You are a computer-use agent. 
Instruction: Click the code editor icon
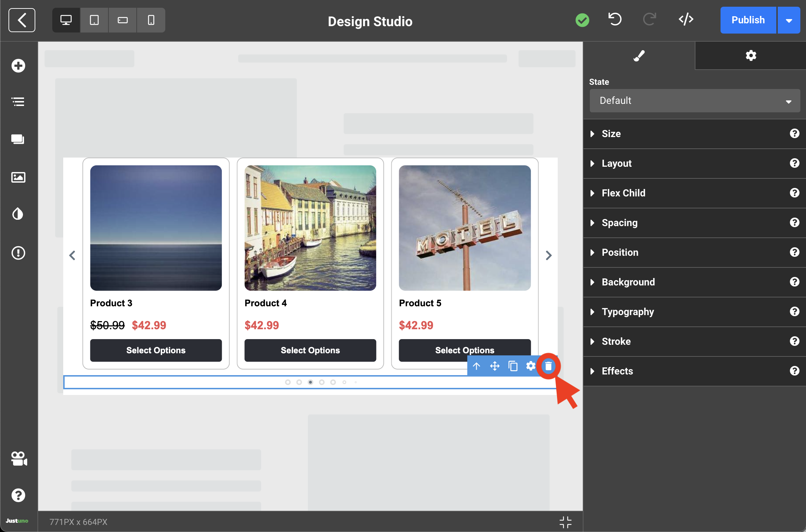coord(686,20)
